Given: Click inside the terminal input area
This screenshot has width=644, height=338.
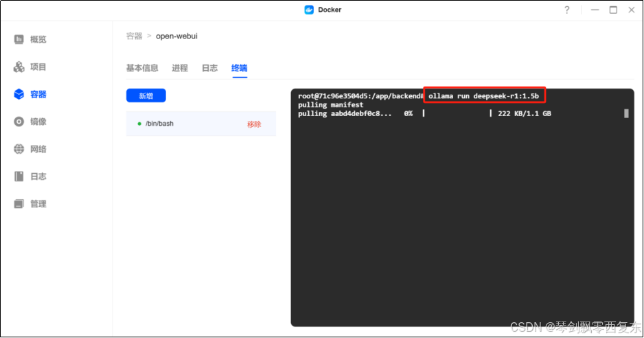Looking at the screenshot, I should (x=463, y=207).
